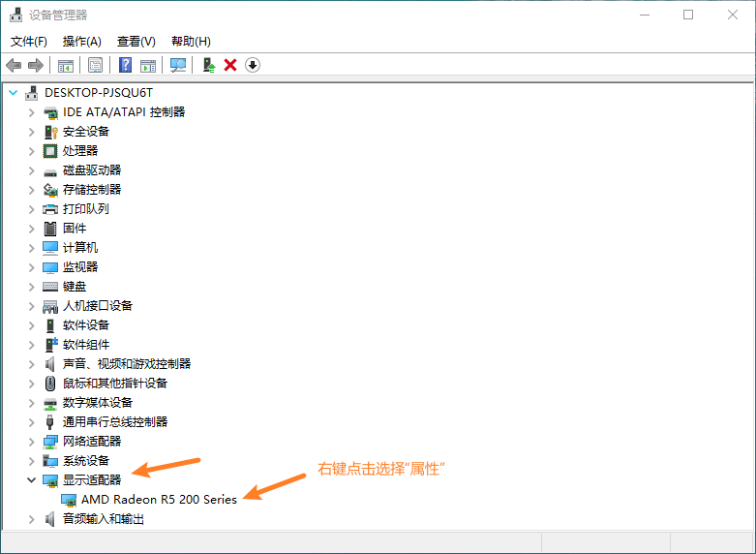Select the 数字媒体设备 label

click(x=98, y=403)
